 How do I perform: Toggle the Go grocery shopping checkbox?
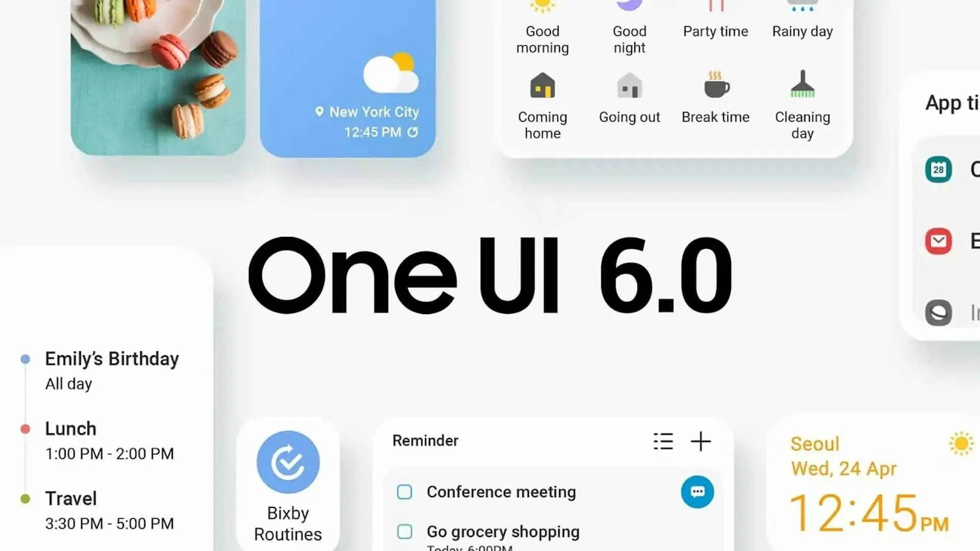[x=405, y=532]
